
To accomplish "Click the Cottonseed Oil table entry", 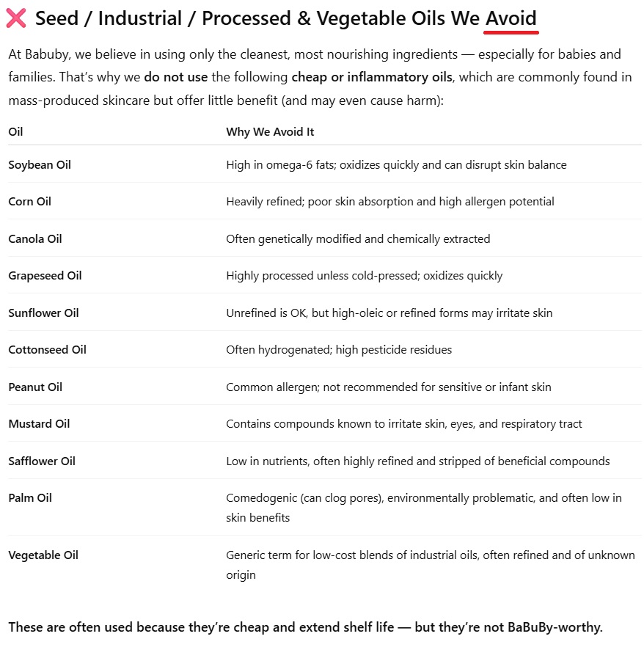I will (x=47, y=350).
